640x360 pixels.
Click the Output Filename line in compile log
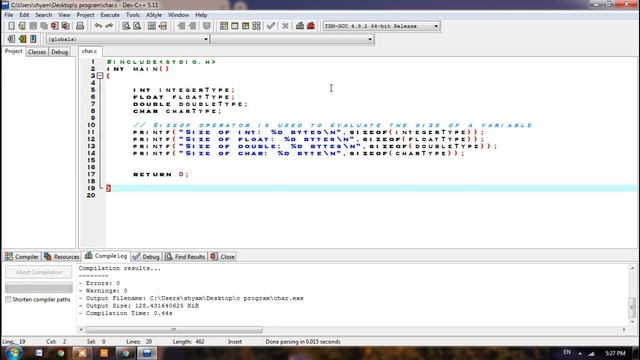pyautogui.click(x=191, y=298)
